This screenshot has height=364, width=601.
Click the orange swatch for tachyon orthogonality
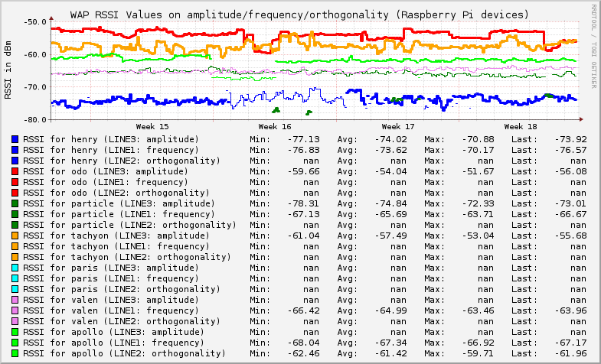click(x=15, y=257)
